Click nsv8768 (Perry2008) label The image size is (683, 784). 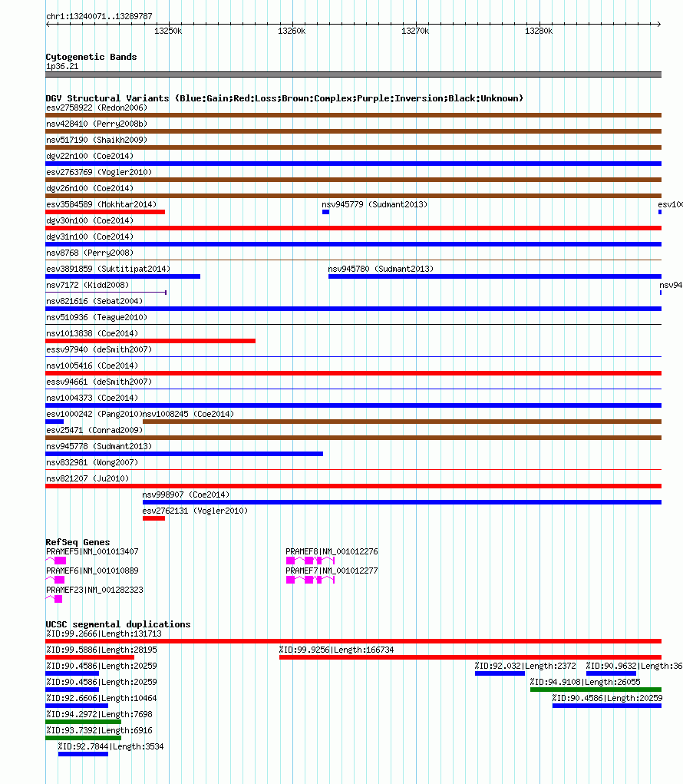point(90,253)
